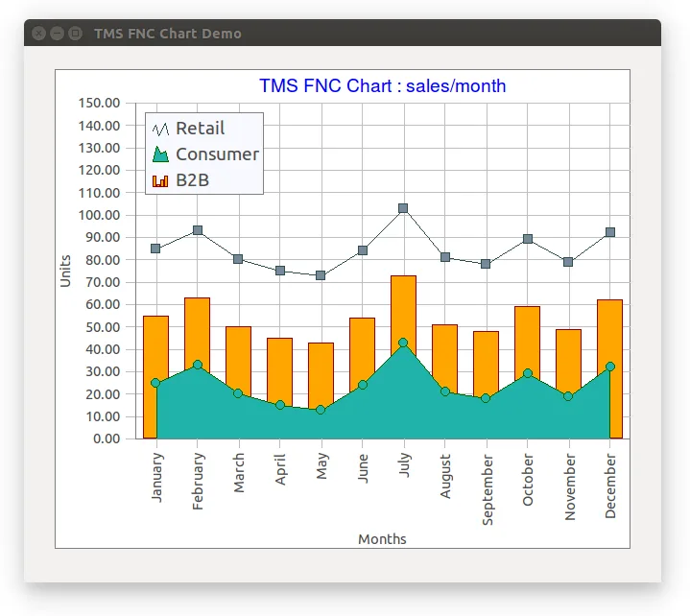Click the Retail line icon in legend
690x616 pixels.
(160, 129)
